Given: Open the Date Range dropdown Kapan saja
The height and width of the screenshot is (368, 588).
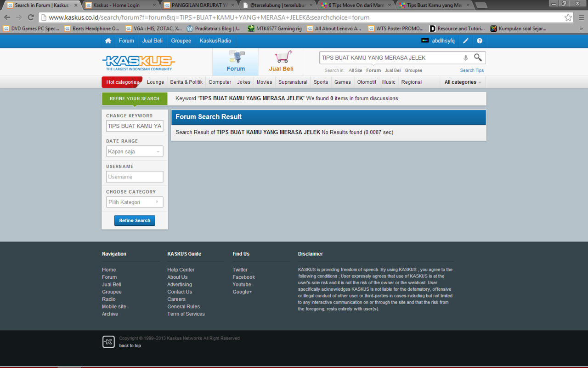Looking at the screenshot, I should [135, 151].
